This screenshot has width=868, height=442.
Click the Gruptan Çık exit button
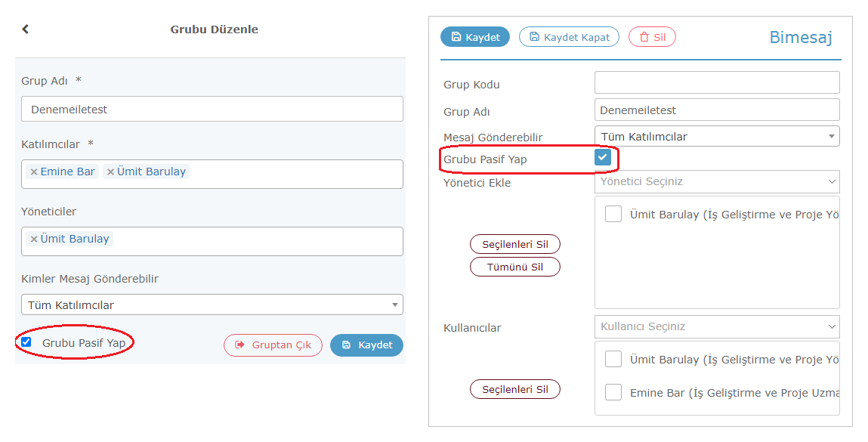point(273,345)
